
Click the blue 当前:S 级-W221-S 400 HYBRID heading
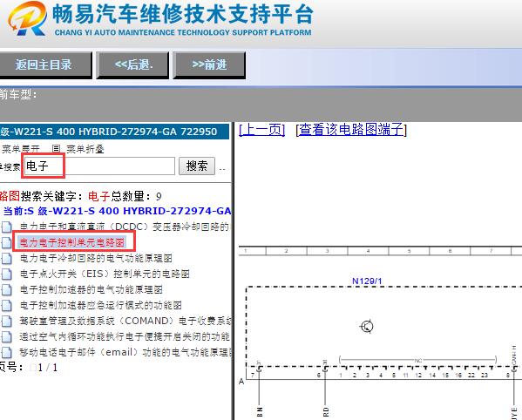click(117, 211)
